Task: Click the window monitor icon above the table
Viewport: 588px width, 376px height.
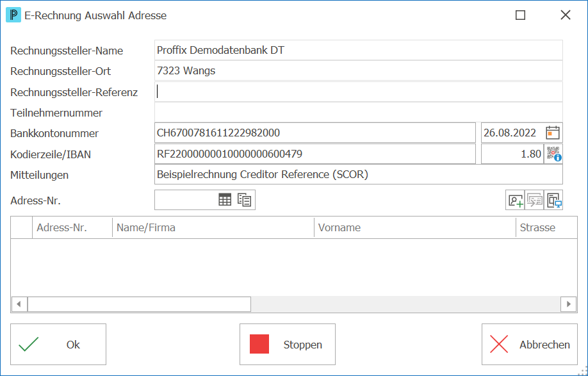Action: pyautogui.click(x=553, y=200)
